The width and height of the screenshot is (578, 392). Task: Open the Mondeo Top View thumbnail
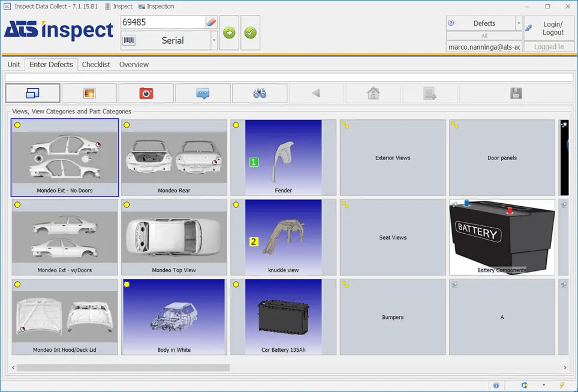coord(174,237)
